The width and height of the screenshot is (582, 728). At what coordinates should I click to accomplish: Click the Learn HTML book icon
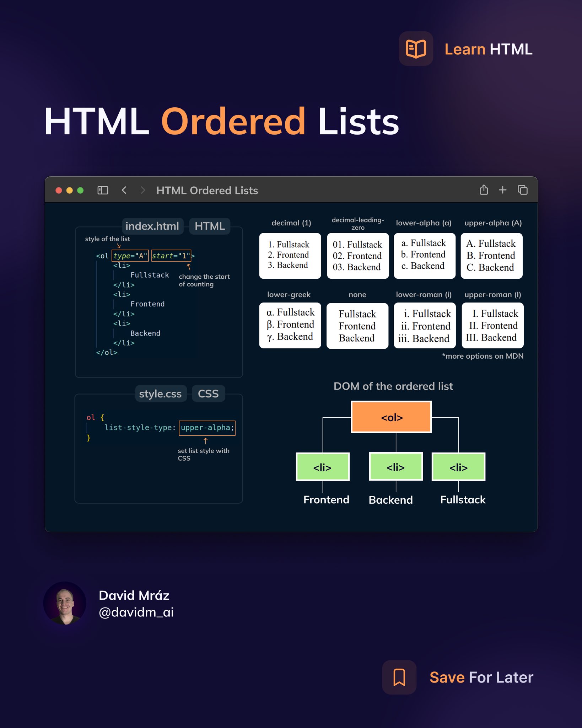click(x=416, y=49)
